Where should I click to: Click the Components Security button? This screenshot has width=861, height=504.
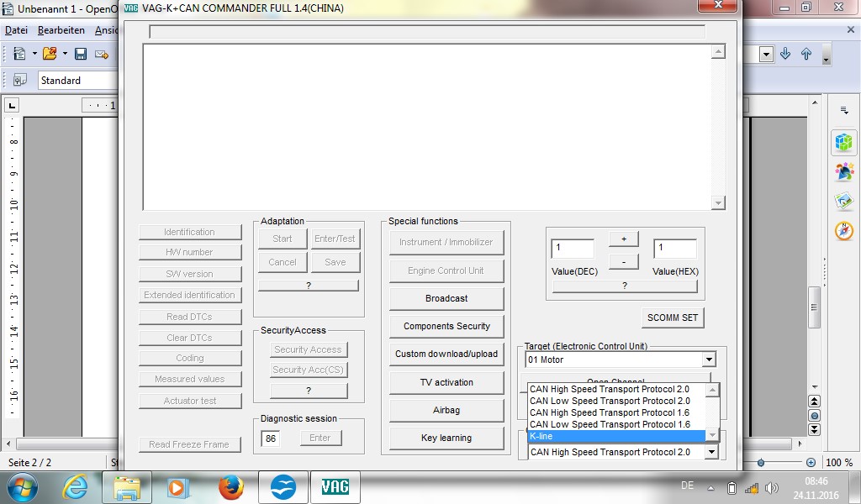(446, 326)
